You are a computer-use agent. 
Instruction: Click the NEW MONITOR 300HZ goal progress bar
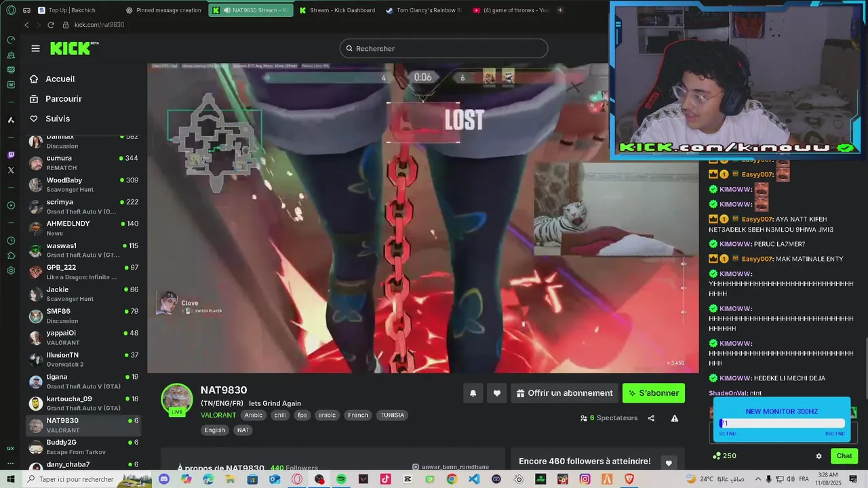[x=781, y=424]
